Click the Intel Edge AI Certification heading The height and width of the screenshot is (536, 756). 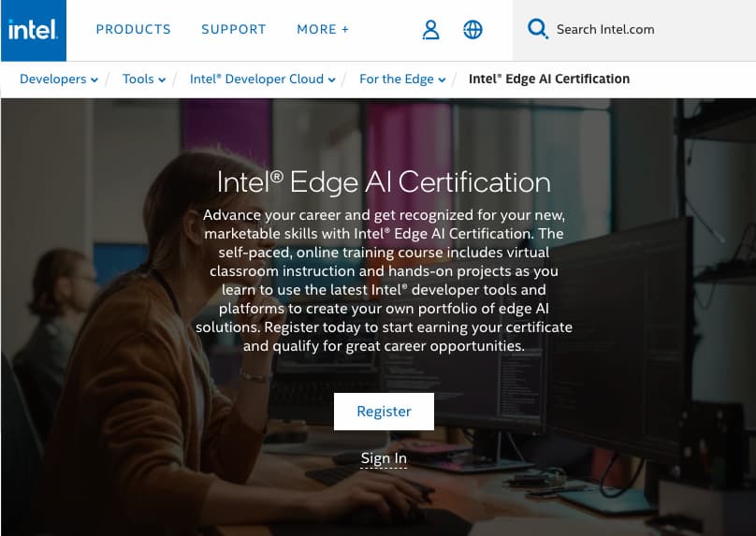point(384,182)
